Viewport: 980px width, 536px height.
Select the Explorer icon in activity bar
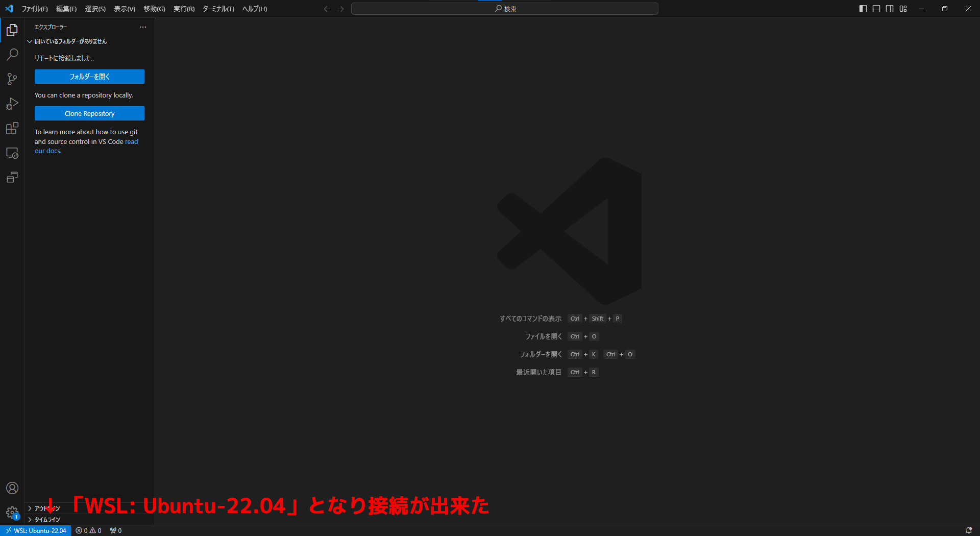click(12, 30)
